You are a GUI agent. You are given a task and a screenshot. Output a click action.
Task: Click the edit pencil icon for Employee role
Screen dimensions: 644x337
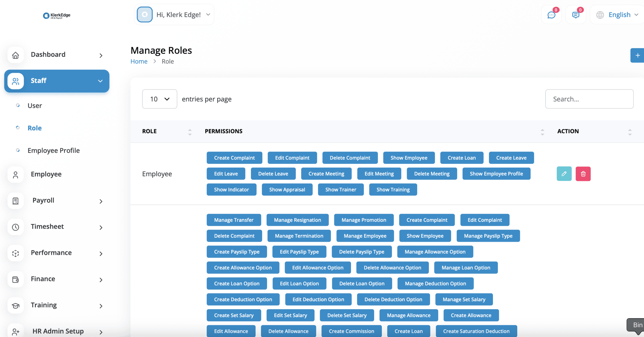(x=564, y=174)
